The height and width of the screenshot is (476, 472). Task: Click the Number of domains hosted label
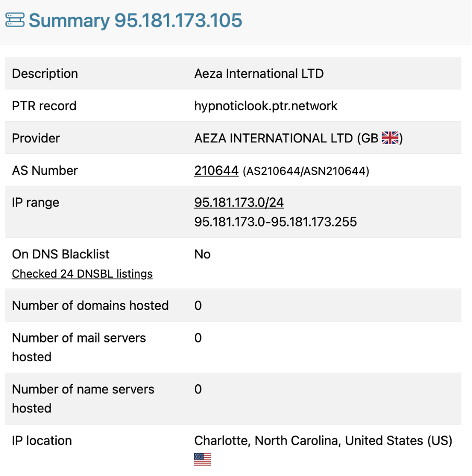click(x=90, y=305)
